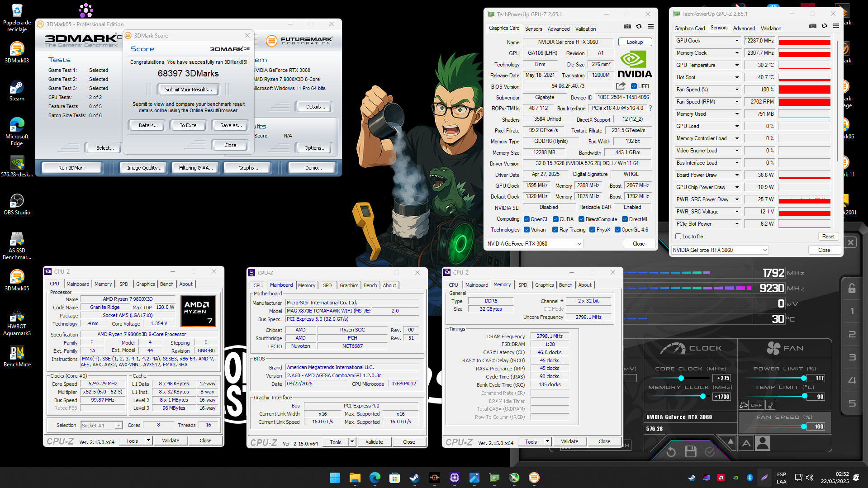Open About tab in CPU-Z Mainboard window

tap(389, 285)
